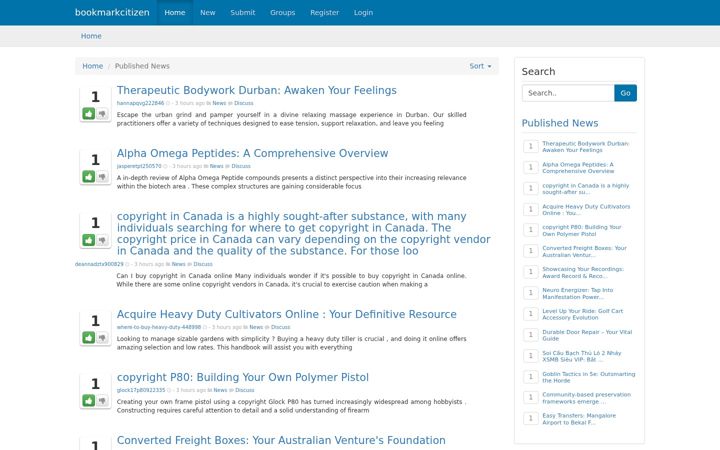
Task: Open sidebar link Level Up Your Ride
Action: point(582,315)
